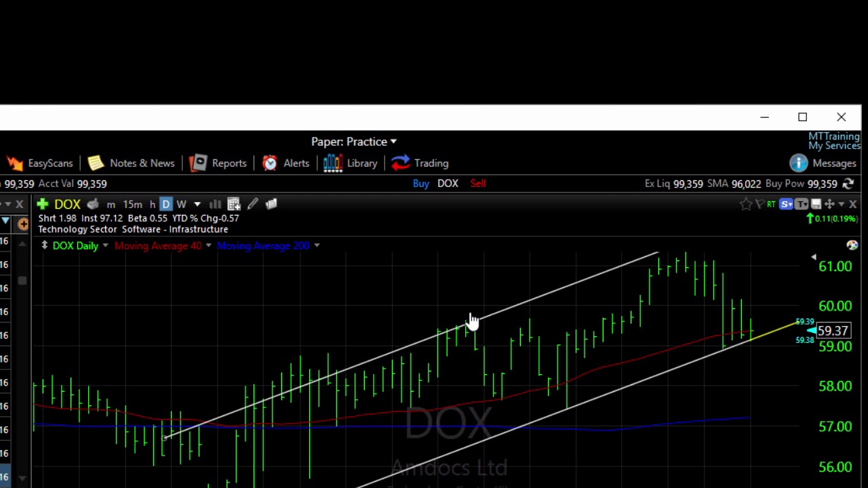Expand the Paper: Practice account dropdown
Viewport: 868px width, 488px height.
coord(354,142)
